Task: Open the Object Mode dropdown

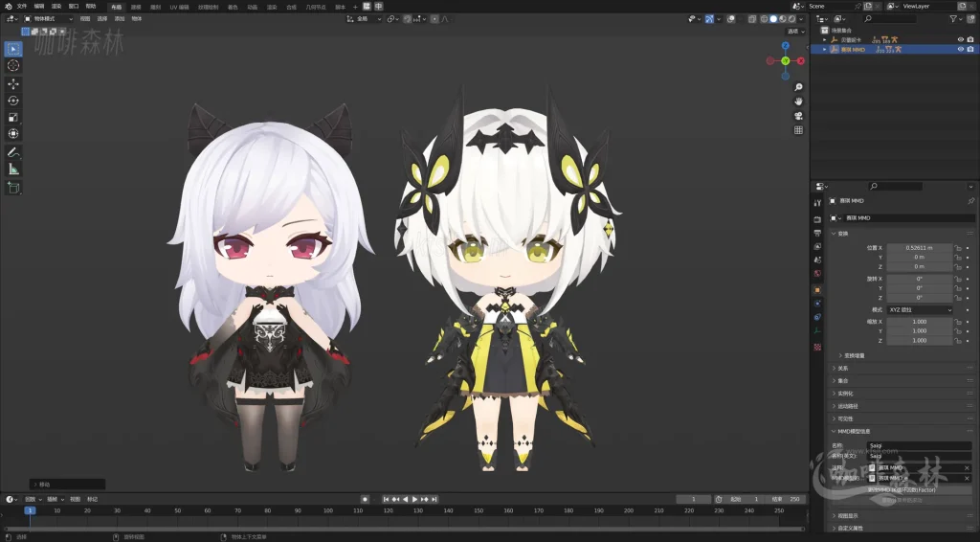Action: 48,19
